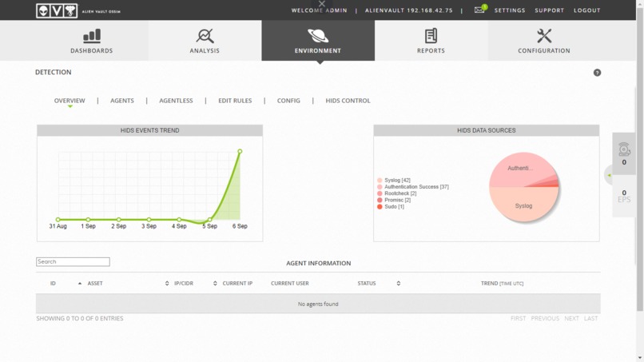Switch to the Agentless tab

(176, 101)
